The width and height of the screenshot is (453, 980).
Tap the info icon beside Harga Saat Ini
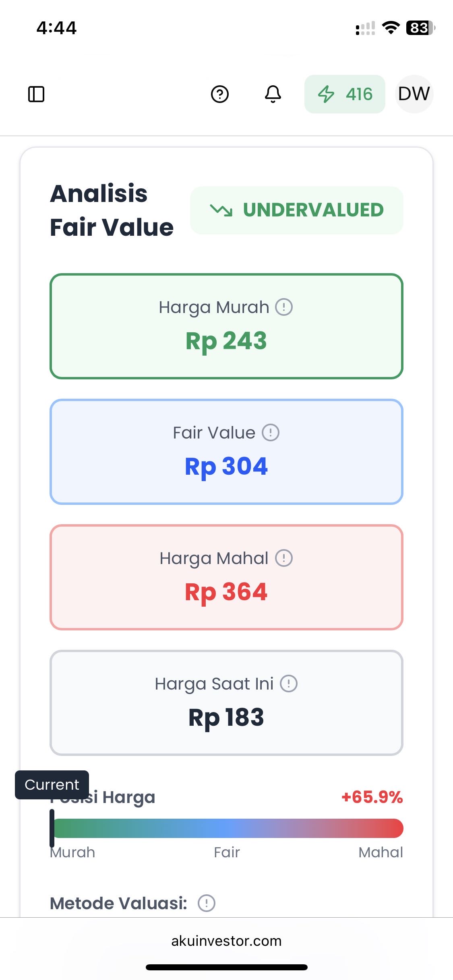289,684
